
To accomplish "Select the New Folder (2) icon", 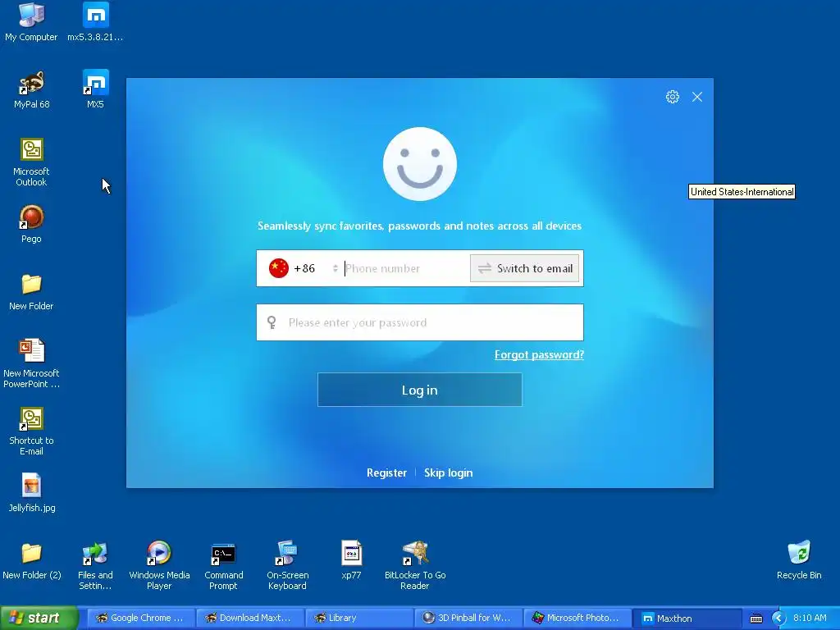I will click(32, 560).
